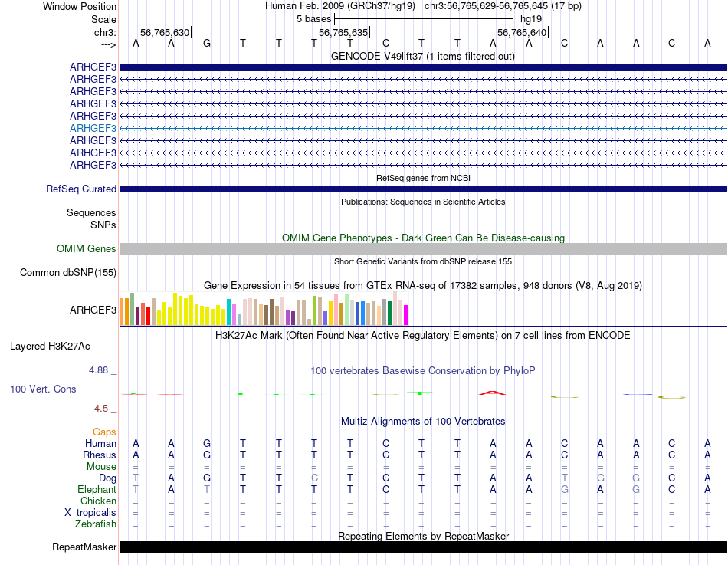This screenshot has height=565, width=728.
Task: Click the chr3: track label
Action: (105, 32)
